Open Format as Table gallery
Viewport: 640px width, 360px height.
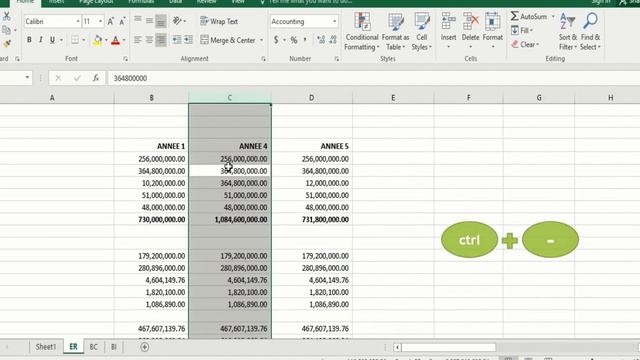coord(395,32)
